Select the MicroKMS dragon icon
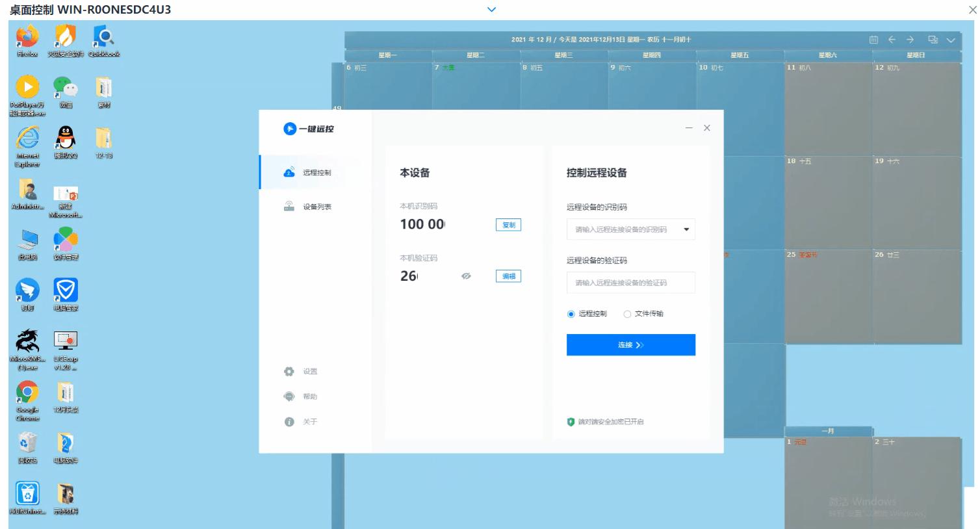This screenshot has width=980, height=529. [x=27, y=350]
